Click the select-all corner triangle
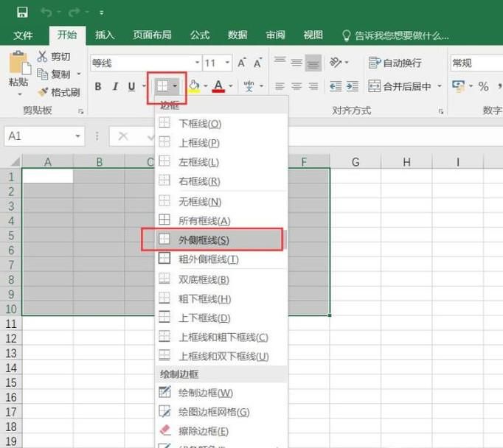503x448 pixels. coord(15,161)
